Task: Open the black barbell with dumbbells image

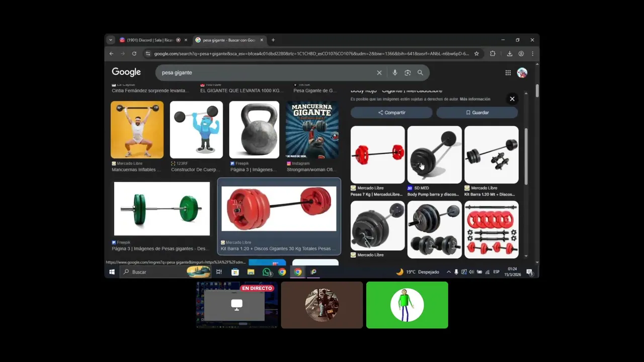Action: click(434, 229)
